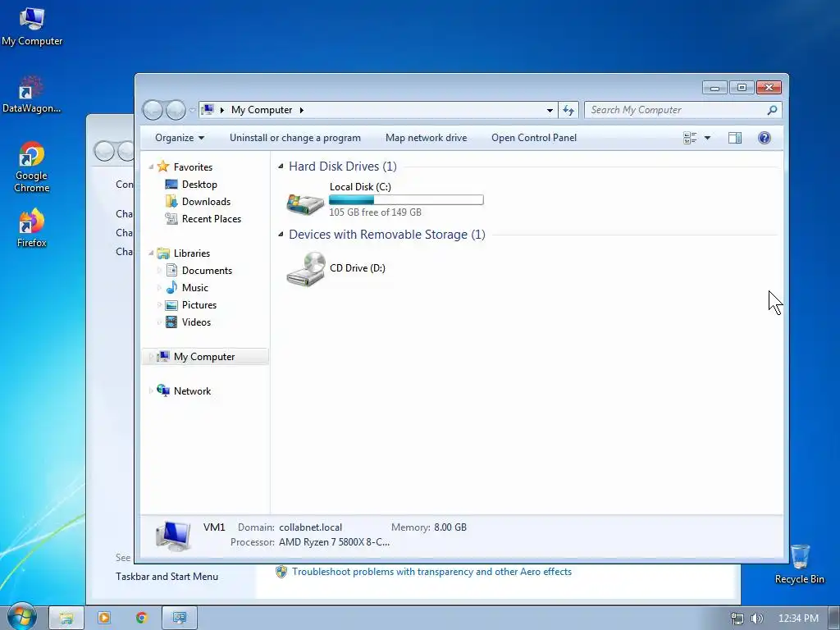Click "105 GB free of 149 GB" text

pyautogui.click(x=375, y=212)
